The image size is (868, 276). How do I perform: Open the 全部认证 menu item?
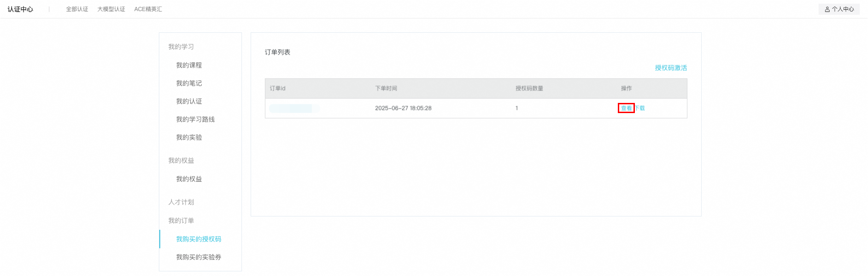click(77, 9)
